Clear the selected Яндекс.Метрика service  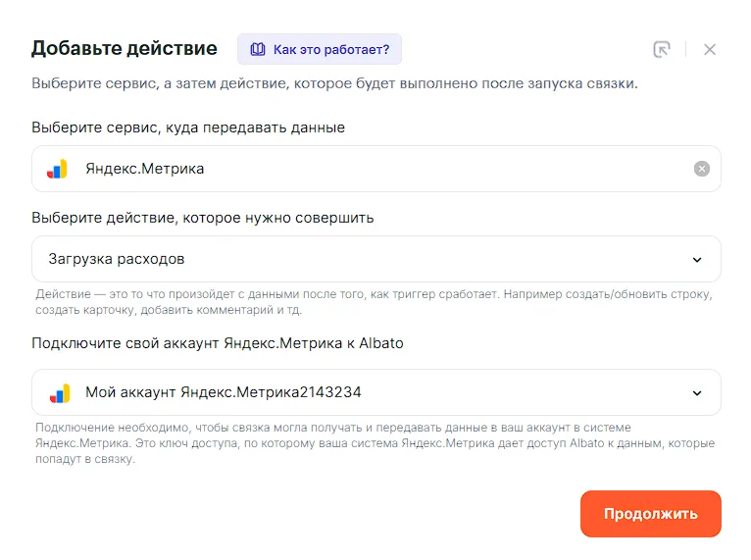click(x=701, y=169)
